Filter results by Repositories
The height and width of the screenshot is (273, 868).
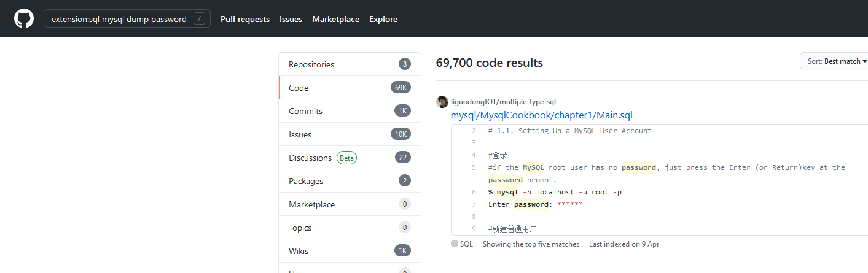(350, 64)
